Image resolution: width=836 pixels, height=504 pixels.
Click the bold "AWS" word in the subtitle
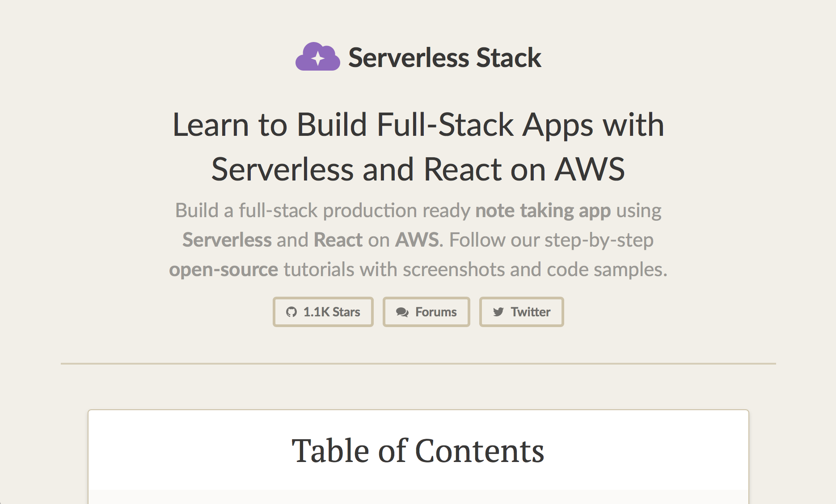[417, 240]
